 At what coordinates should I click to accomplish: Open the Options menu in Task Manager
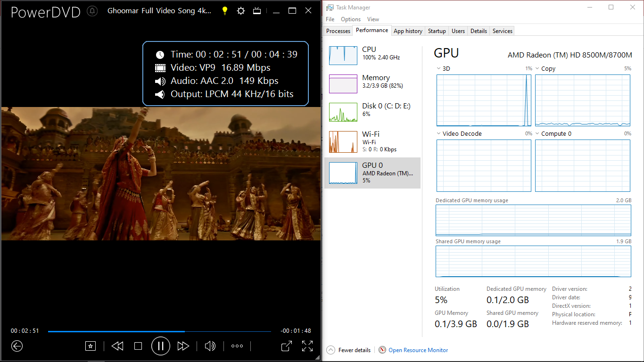[x=351, y=19]
